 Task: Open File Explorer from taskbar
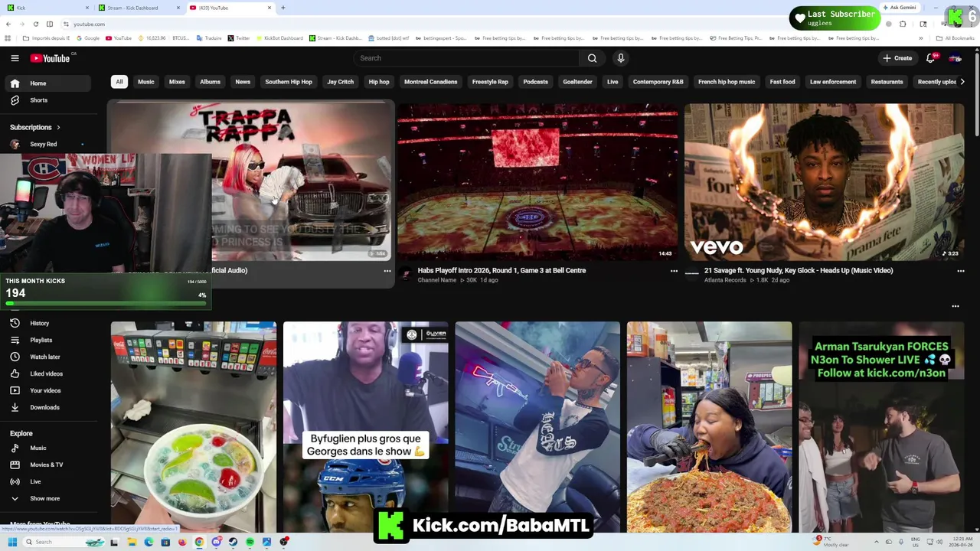[x=132, y=542]
